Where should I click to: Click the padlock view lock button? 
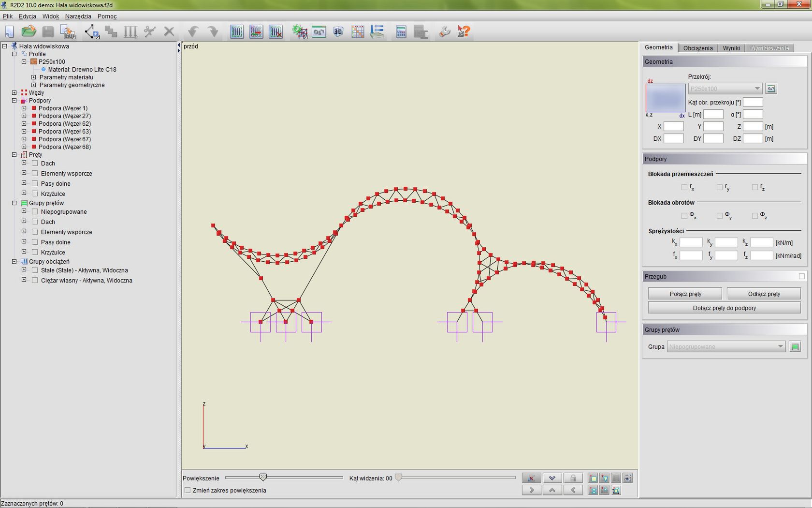[573, 478]
